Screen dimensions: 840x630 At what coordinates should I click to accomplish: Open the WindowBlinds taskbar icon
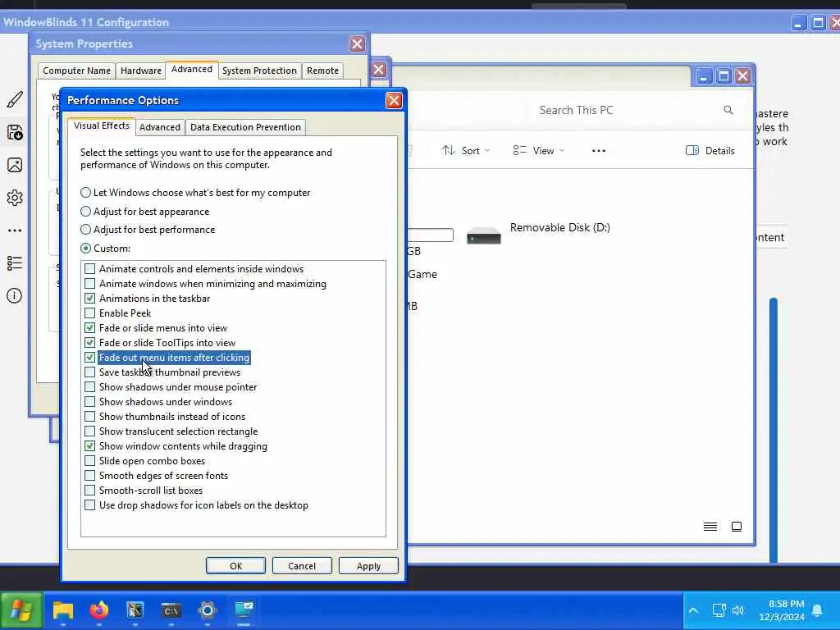click(135, 610)
